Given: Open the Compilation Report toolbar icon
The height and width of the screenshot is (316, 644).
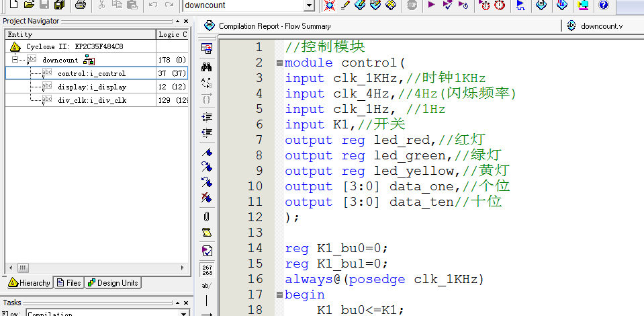Looking at the screenshot, I should coord(542,5).
